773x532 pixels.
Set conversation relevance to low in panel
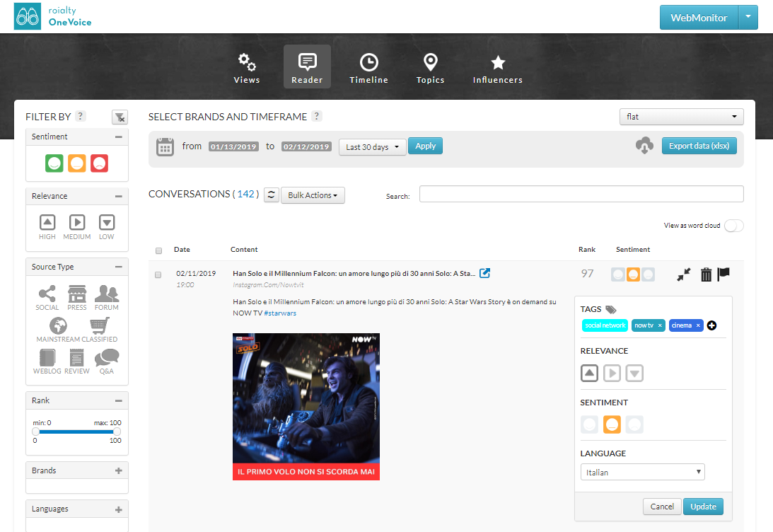pos(634,374)
